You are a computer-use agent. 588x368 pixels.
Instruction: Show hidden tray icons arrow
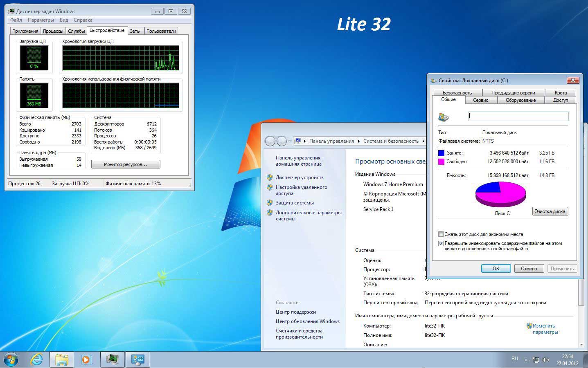point(526,360)
